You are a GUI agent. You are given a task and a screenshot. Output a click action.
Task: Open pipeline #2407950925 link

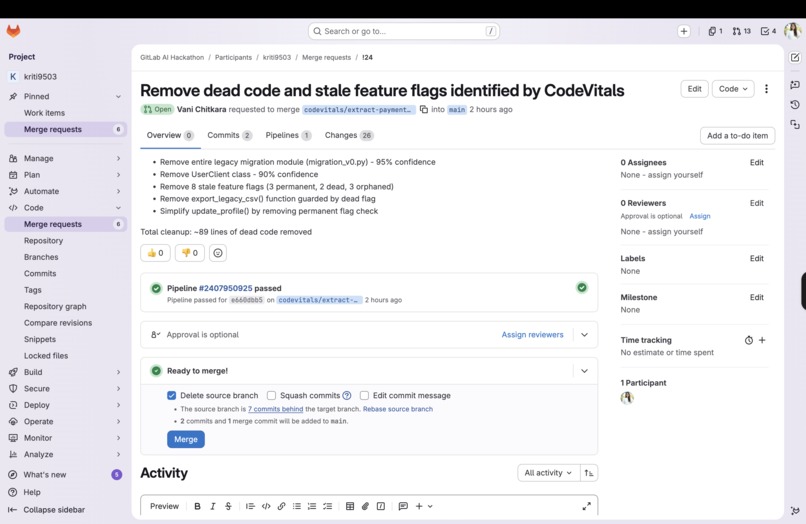click(226, 288)
